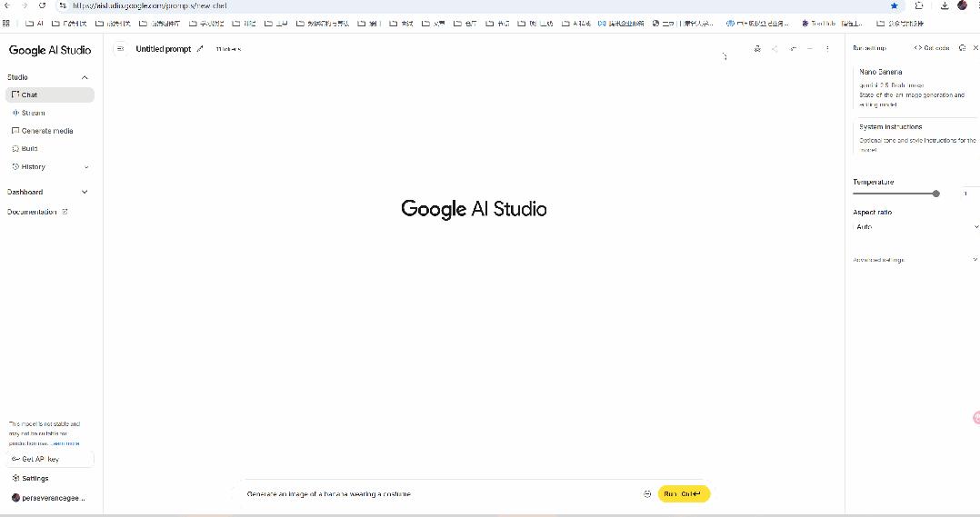Open Generate media in sidebar

(50, 131)
